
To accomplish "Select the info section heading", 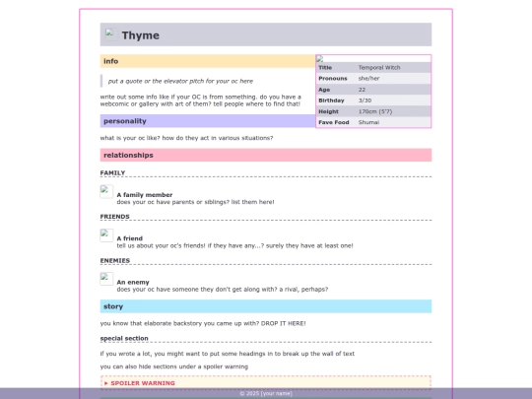I will click(208, 61).
